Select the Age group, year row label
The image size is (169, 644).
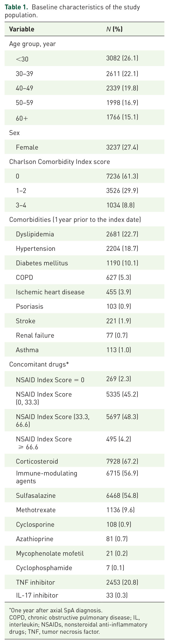33,44
